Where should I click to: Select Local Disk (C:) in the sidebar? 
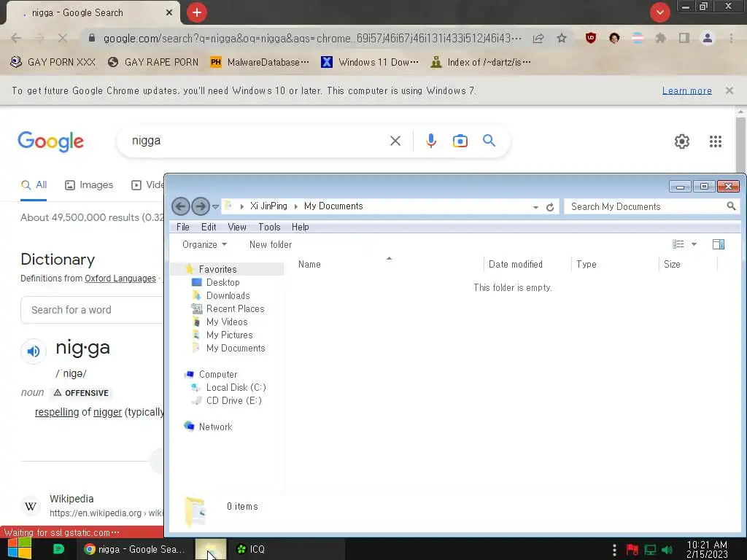click(x=236, y=388)
